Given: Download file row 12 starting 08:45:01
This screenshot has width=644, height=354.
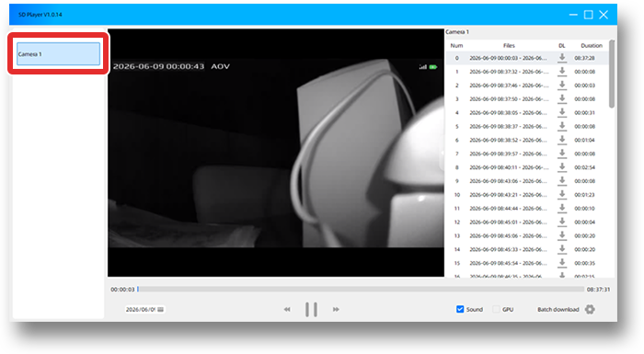Looking at the screenshot, I should pyautogui.click(x=562, y=222).
